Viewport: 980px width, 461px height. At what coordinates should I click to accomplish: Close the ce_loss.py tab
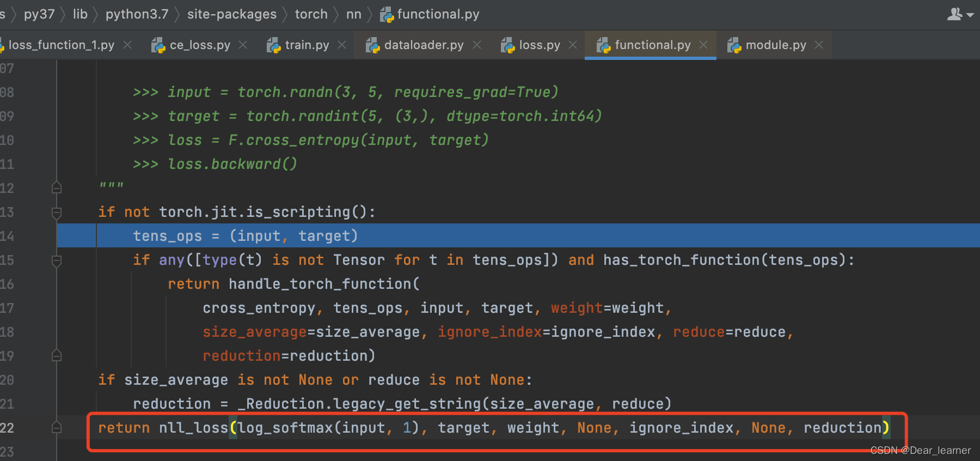coord(243,45)
